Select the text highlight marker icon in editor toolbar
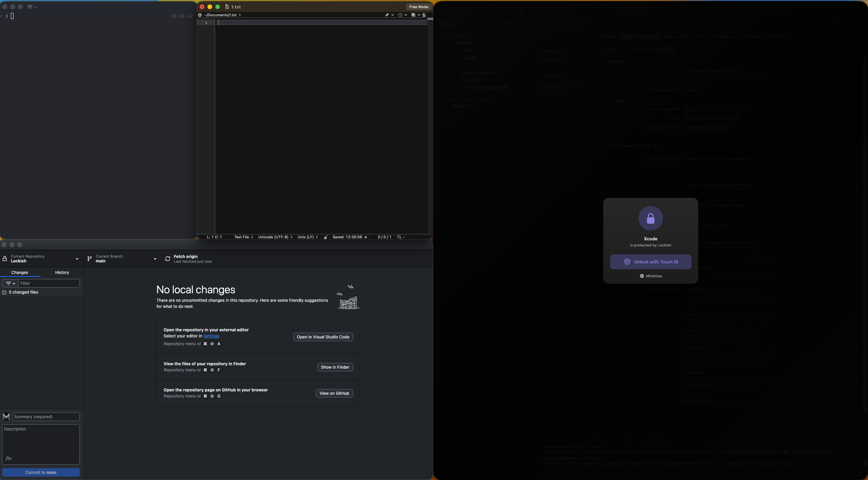868x480 pixels. tap(387, 15)
